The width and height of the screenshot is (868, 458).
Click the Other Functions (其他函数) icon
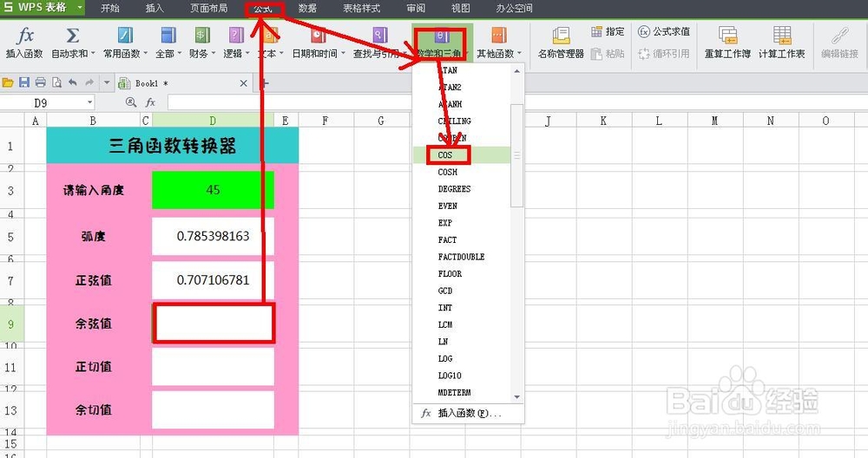pos(499,36)
